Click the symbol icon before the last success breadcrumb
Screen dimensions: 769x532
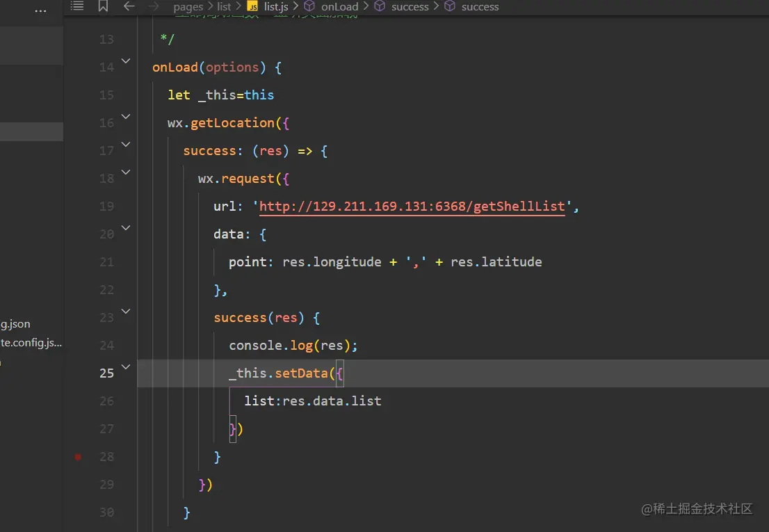pos(448,6)
